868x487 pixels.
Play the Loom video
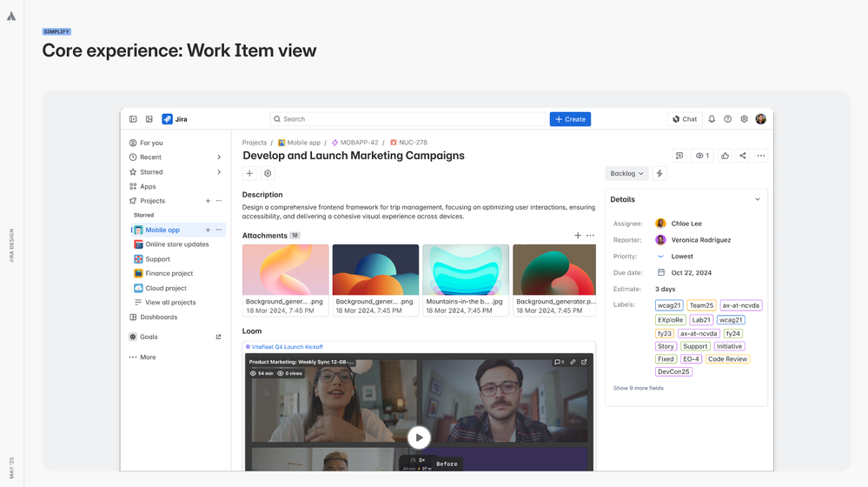tap(419, 437)
